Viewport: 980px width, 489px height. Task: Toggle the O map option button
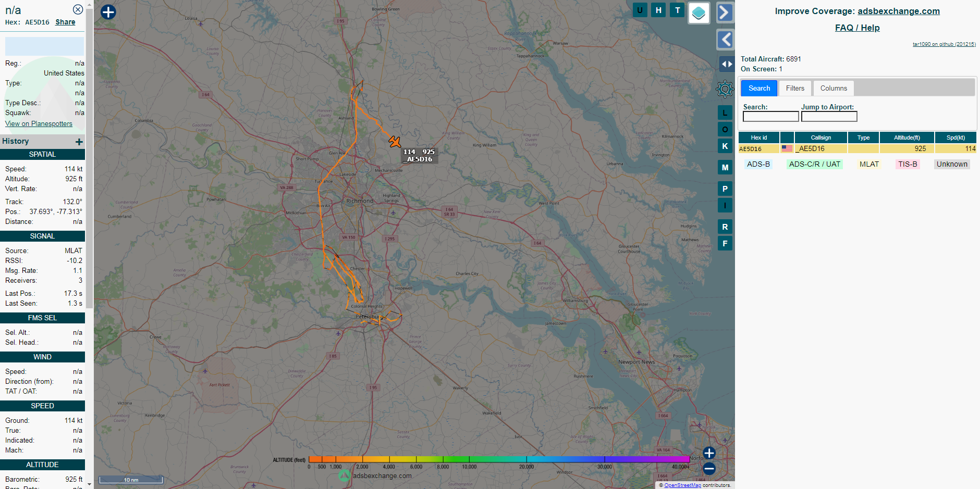pos(725,129)
